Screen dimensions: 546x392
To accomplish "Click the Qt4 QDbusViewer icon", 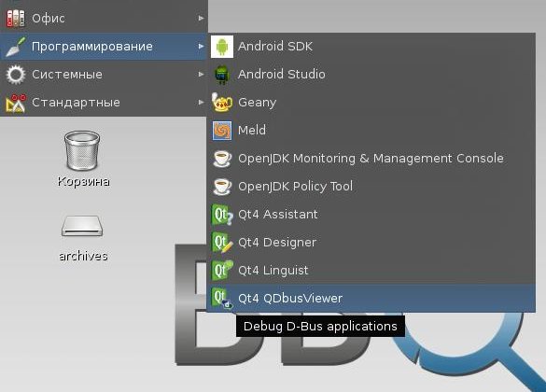I will coord(222,299).
